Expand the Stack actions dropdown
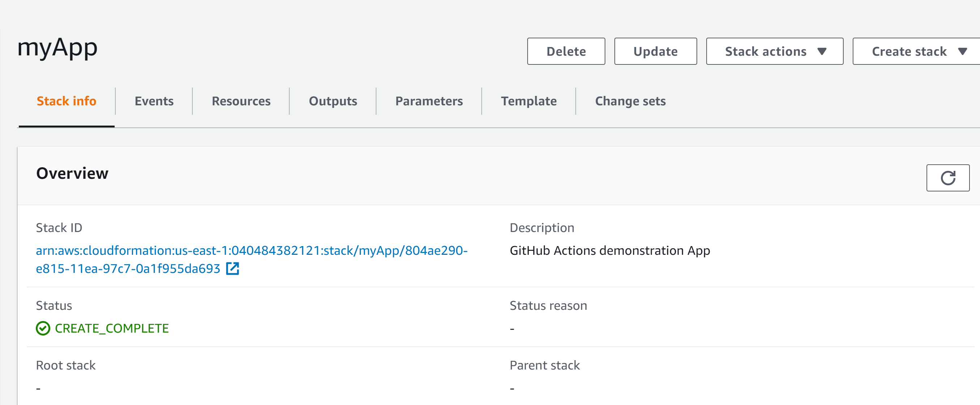The height and width of the screenshot is (405, 980). pyautogui.click(x=775, y=51)
